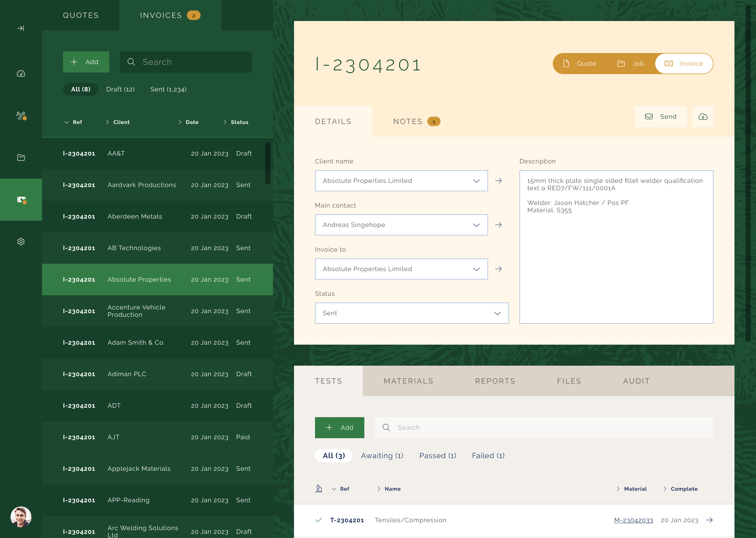Click the invoice list scrollbar
This screenshot has height=538, width=756.
click(267, 163)
